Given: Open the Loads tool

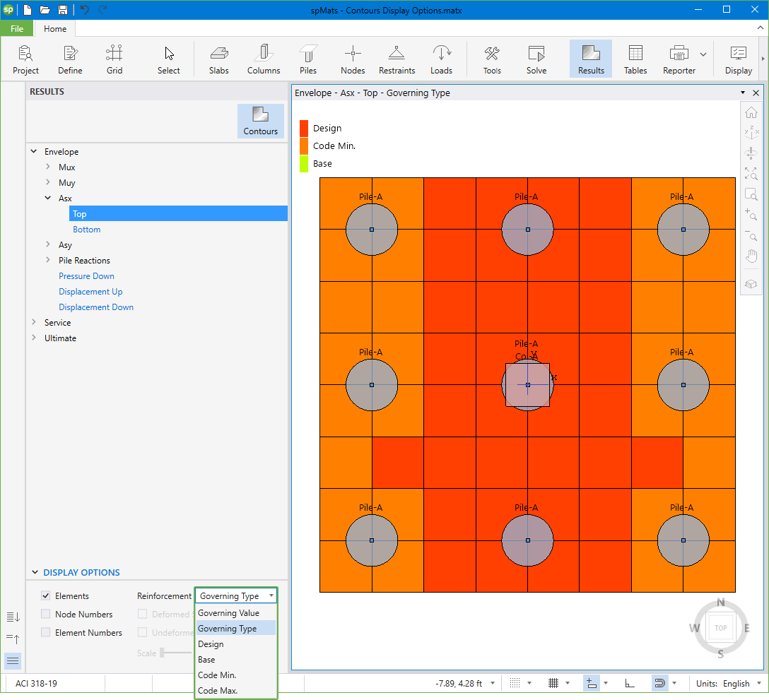Looking at the screenshot, I should click(442, 59).
